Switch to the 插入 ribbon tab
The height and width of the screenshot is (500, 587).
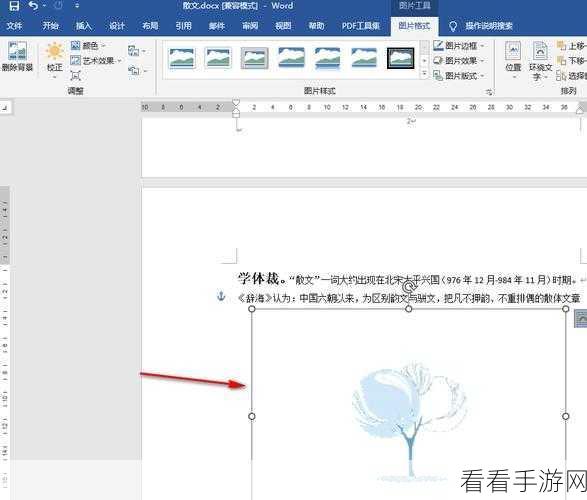[83, 26]
